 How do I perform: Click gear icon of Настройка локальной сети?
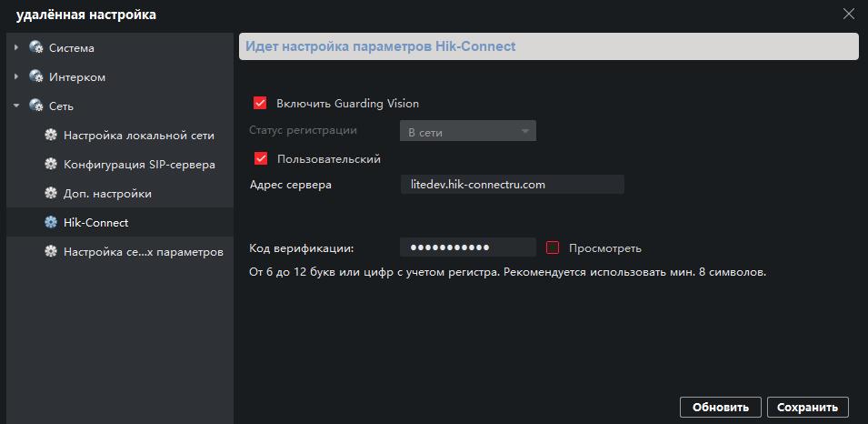(x=51, y=135)
